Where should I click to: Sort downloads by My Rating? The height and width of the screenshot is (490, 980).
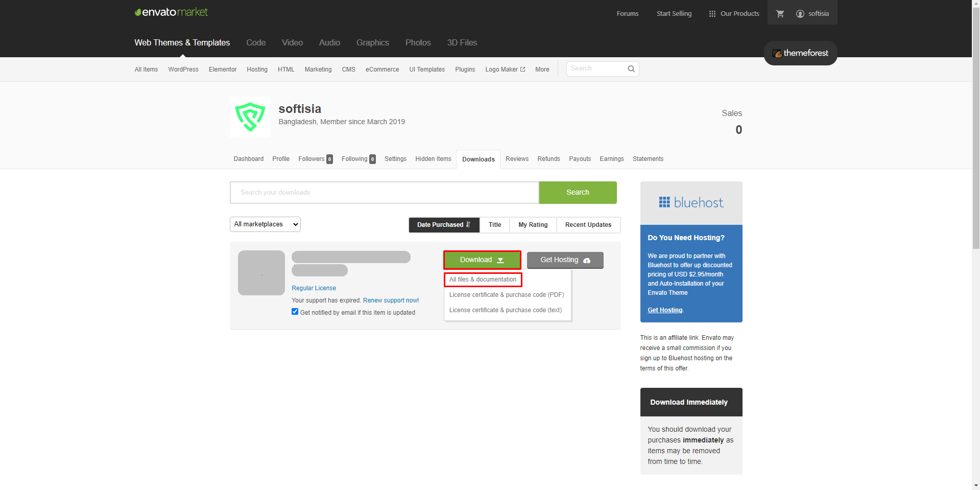click(533, 225)
